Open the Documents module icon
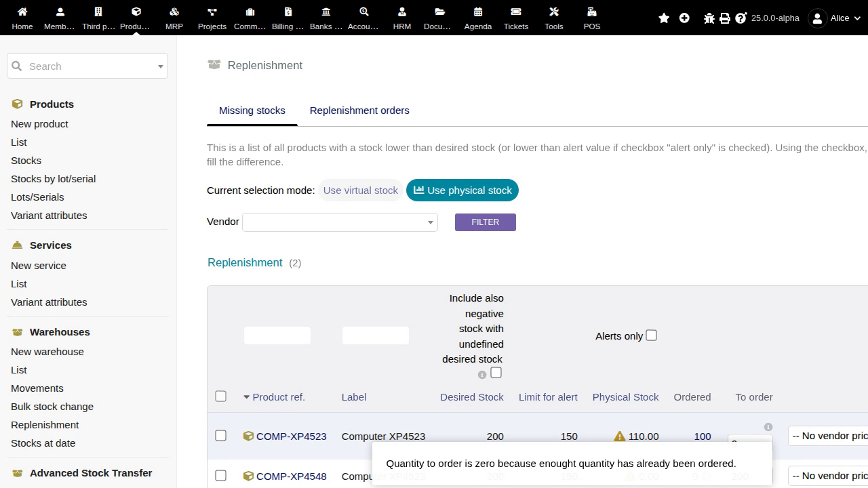868x488 pixels. click(440, 12)
